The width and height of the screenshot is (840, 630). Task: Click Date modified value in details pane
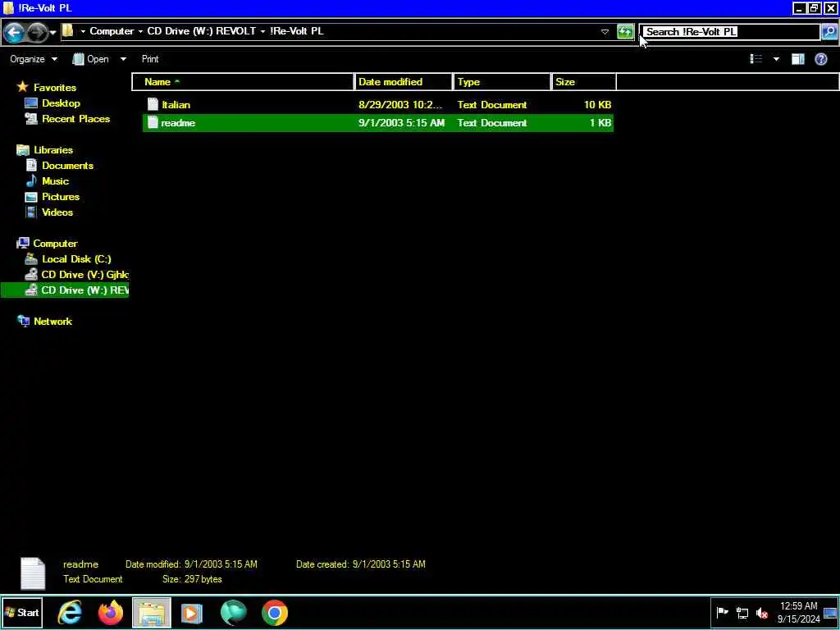[x=220, y=564]
